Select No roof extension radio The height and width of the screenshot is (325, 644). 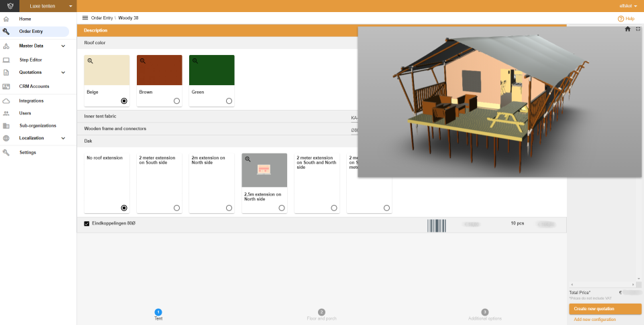124,208
